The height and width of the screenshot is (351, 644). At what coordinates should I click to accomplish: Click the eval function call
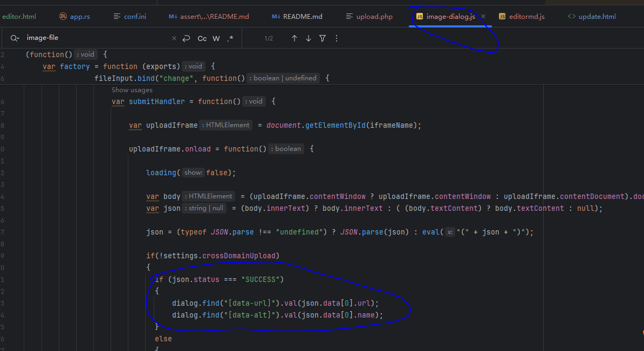pyautogui.click(x=431, y=232)
